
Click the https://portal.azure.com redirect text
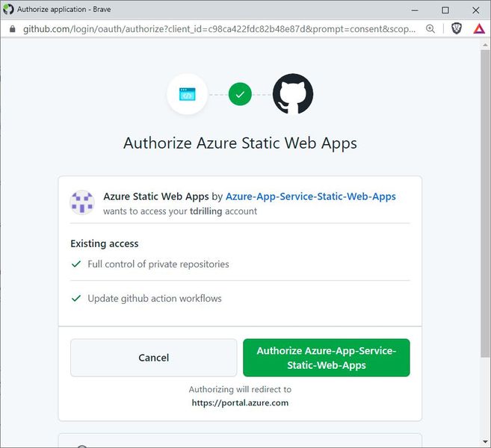point(240,402)
